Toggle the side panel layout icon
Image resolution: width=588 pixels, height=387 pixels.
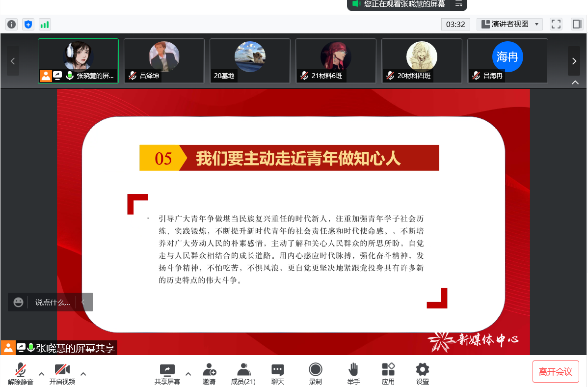pyautogui.click(x=577, y=24)
